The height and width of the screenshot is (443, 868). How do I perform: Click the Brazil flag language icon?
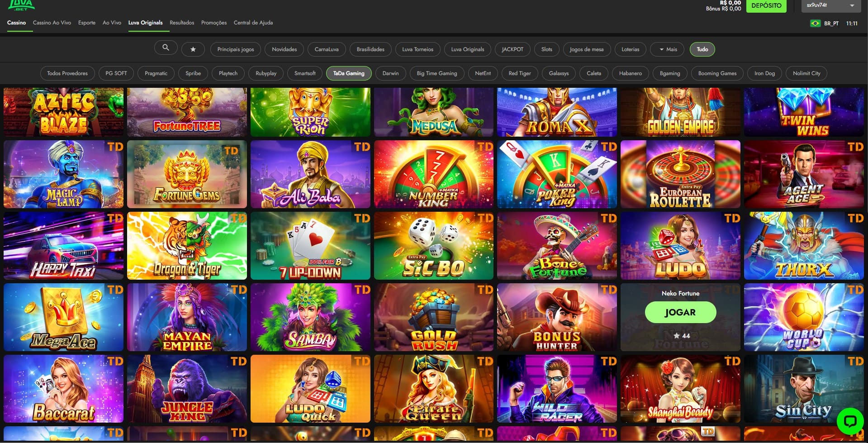(815, 23)
